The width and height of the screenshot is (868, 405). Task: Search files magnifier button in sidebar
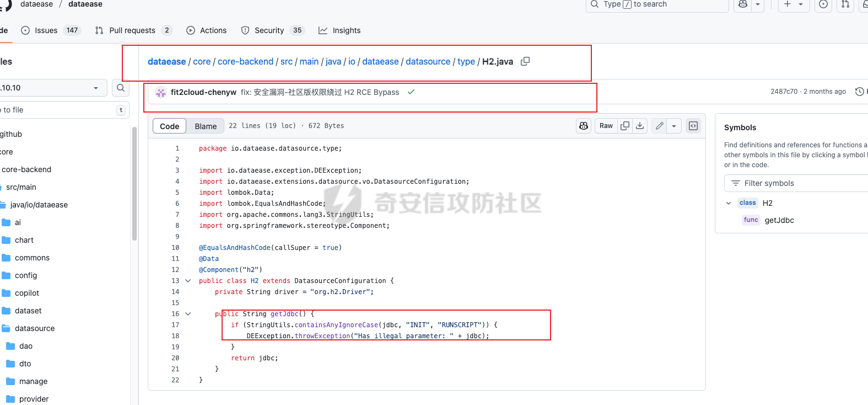coord(121,88)
